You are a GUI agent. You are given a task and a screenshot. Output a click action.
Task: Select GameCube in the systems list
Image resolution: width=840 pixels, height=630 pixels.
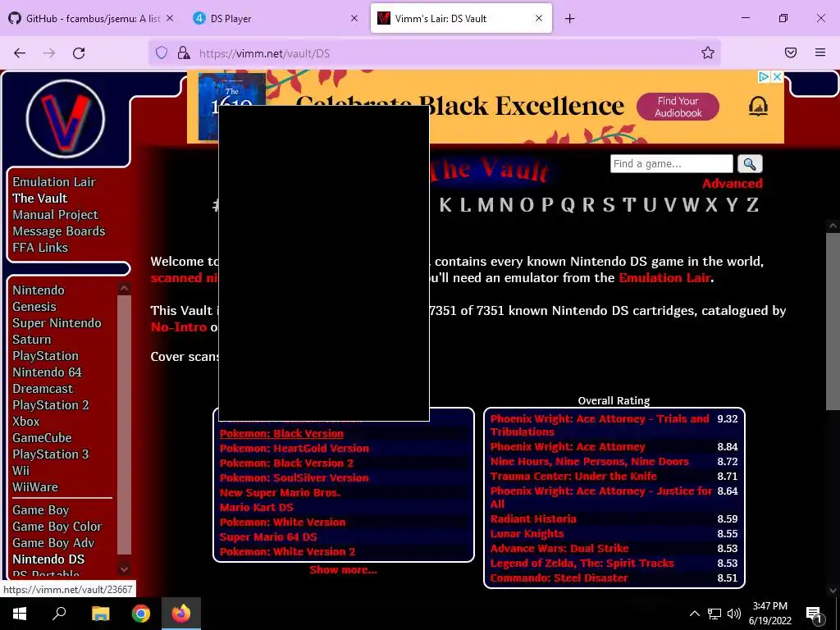click(43, 438)
